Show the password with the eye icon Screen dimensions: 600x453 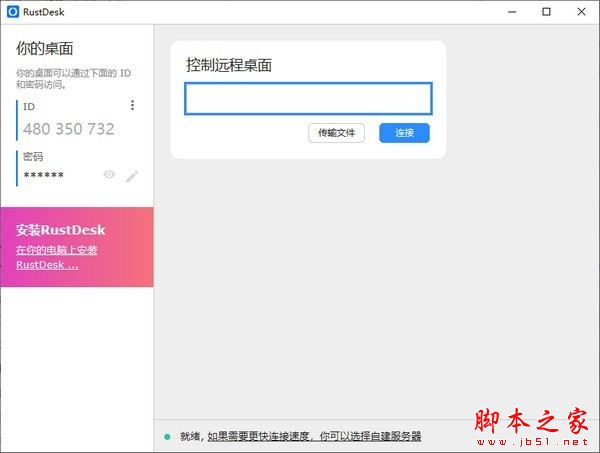(109, 174)
